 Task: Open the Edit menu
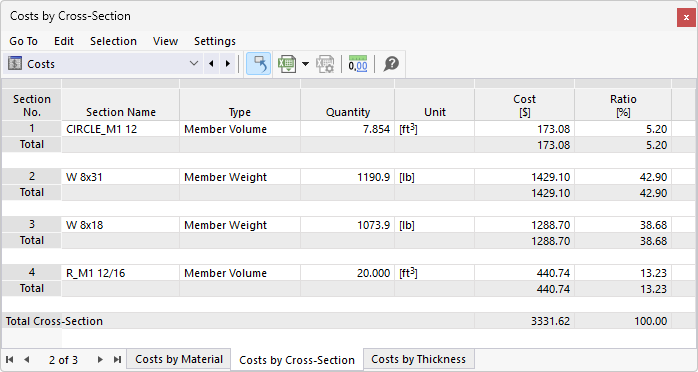pos(64,41)
